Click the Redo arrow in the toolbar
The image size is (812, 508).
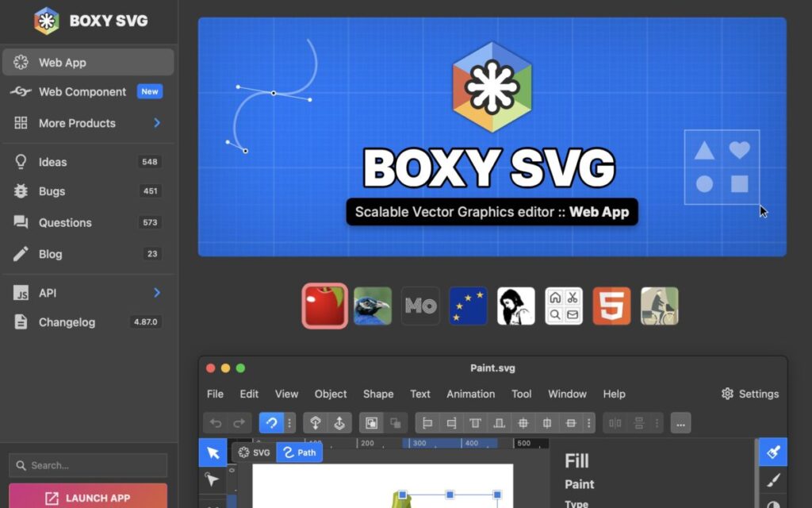239,423
